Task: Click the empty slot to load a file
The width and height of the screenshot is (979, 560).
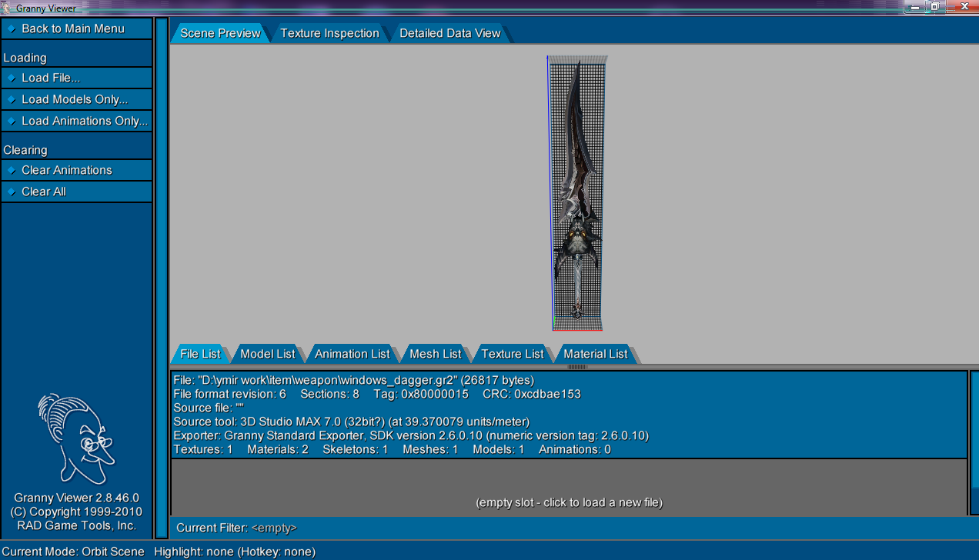Action: coord(569,502)
